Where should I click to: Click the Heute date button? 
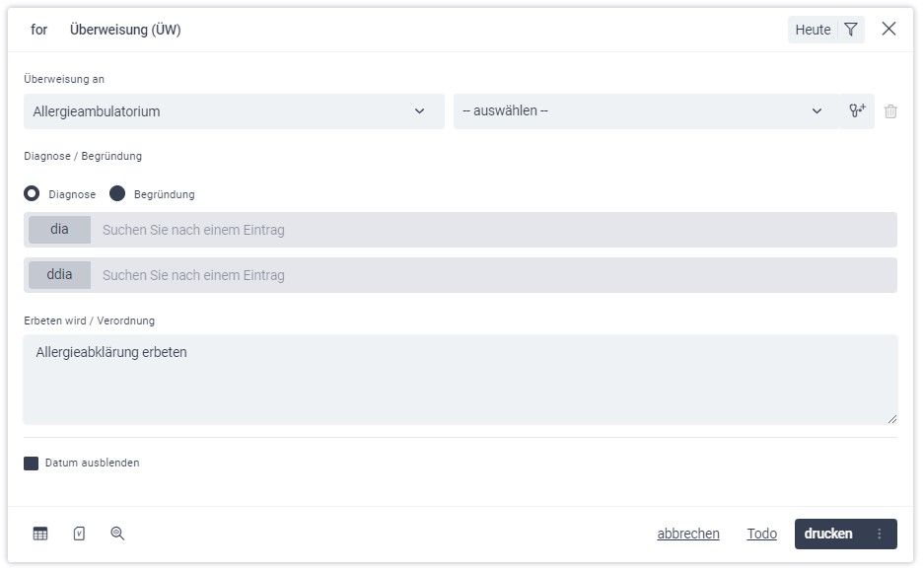point(813,30)
